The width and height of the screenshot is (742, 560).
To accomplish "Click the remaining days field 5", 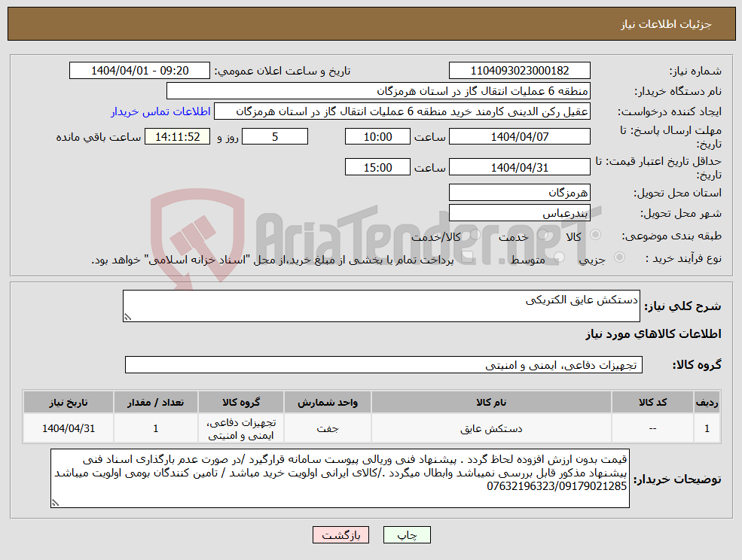I will click(275, 137).
